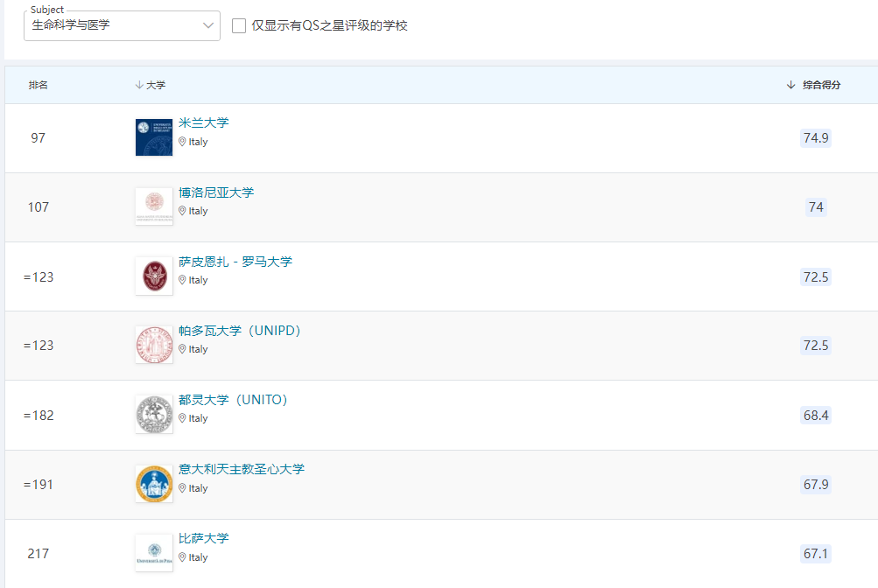The width and height of the screenshot is (878, 588).
Task: Click score 74.9 for 米兰大学
Action: 816,137
